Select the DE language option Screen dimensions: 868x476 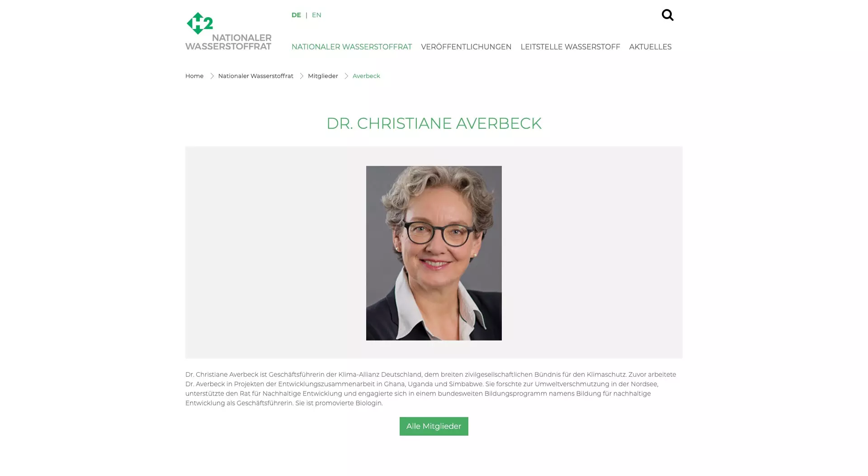click(296, 15)
